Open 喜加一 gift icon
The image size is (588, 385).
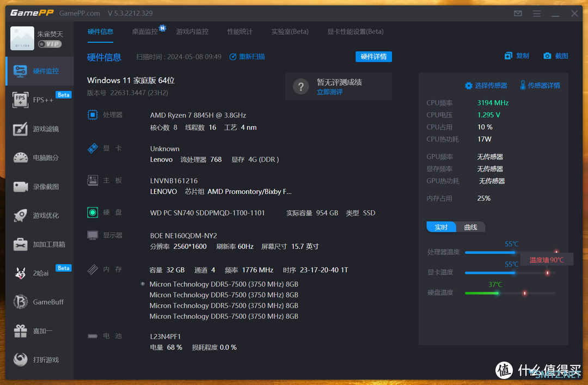(20, 331)
